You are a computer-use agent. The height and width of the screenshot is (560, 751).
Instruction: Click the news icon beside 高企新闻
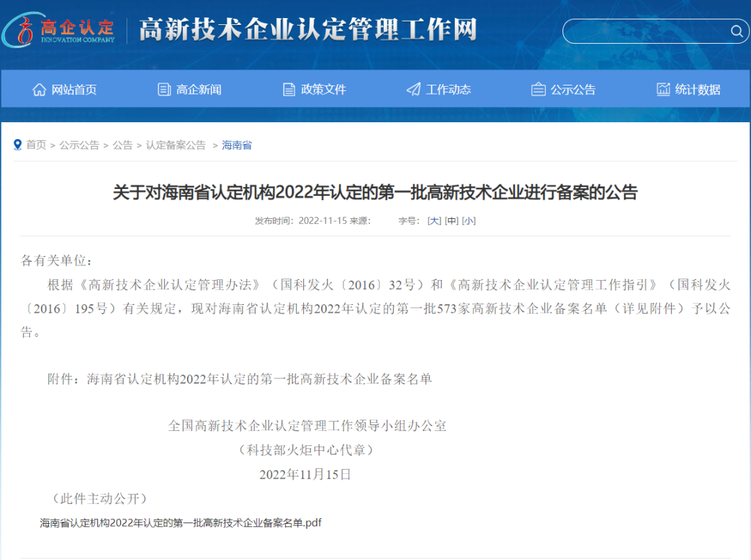pyautogui.click(x=164, y=90)
